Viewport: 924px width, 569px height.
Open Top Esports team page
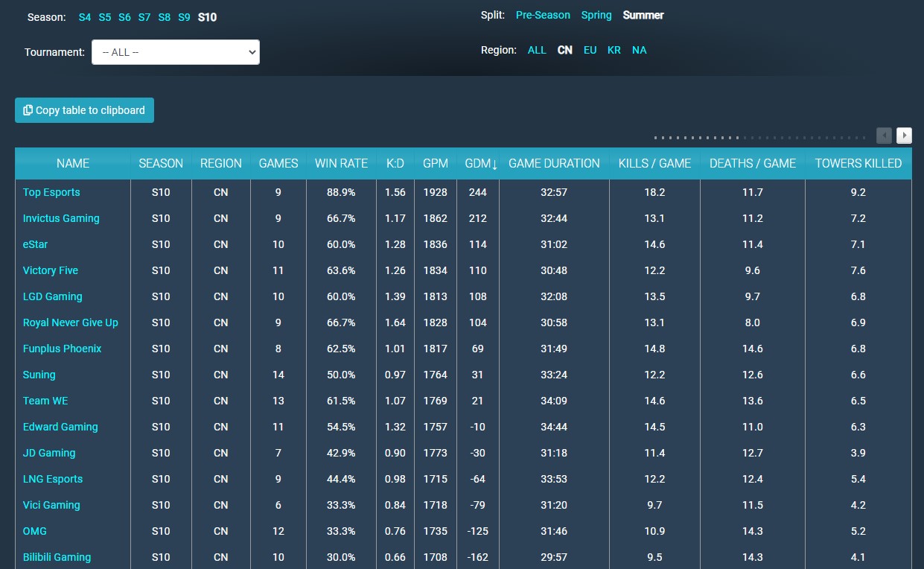[51, 192]
